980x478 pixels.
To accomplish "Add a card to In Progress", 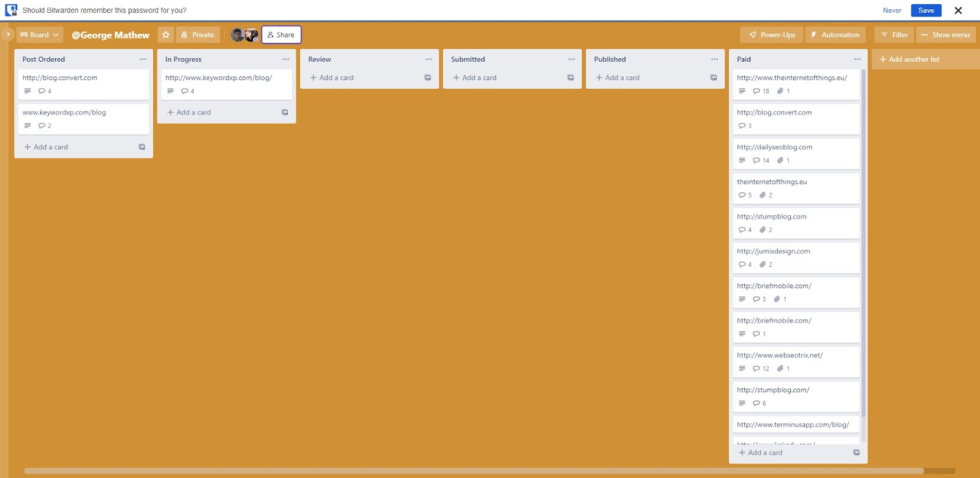I will pos(219,112).
